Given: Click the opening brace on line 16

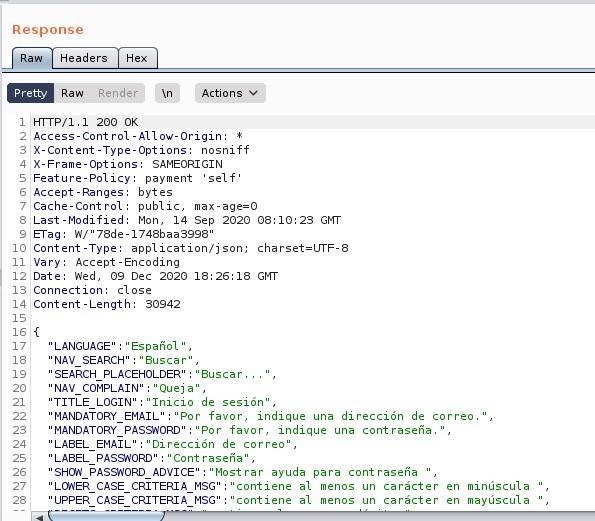Looking at the screenshot, I should (36, 332).
